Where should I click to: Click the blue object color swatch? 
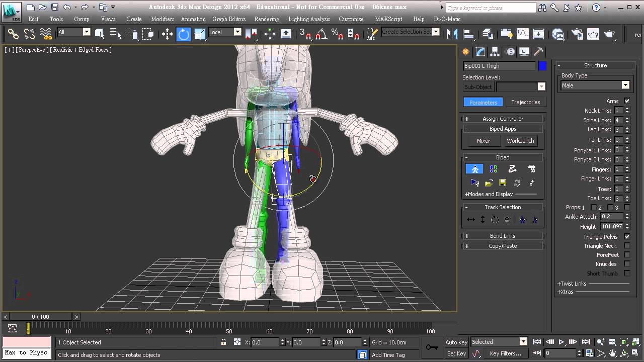pos(542,66)
